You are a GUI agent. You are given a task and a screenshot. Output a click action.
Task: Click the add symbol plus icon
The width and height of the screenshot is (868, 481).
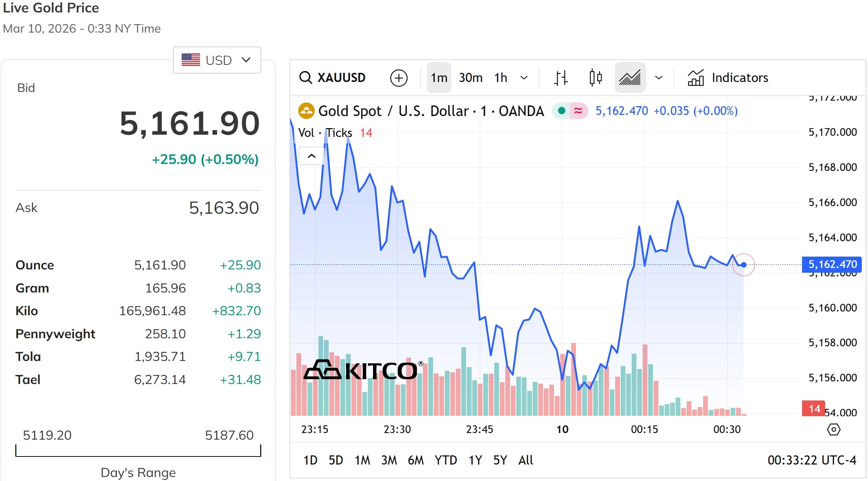pyautogui.click(x=399, y=78)
